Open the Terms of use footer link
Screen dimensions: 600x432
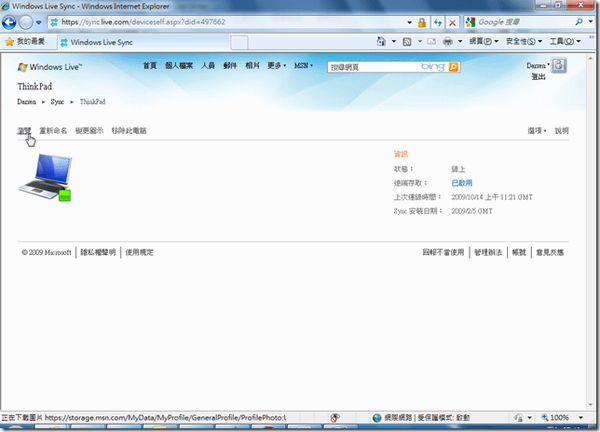(x=139, y=252)
